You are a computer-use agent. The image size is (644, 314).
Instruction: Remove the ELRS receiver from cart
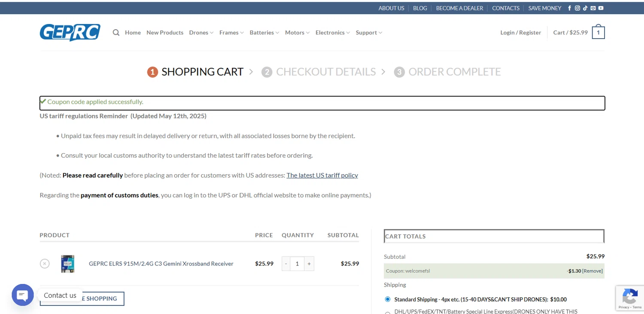pyautogui.click(x=45, y=263)
